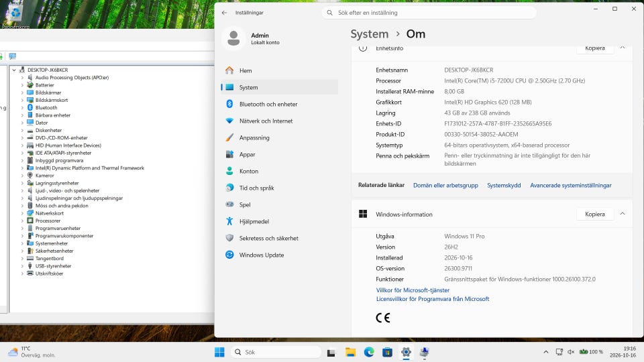Select IDE ATA/ATAPI-styrenheter row
The image size is (644, 362).
(63, 153)
